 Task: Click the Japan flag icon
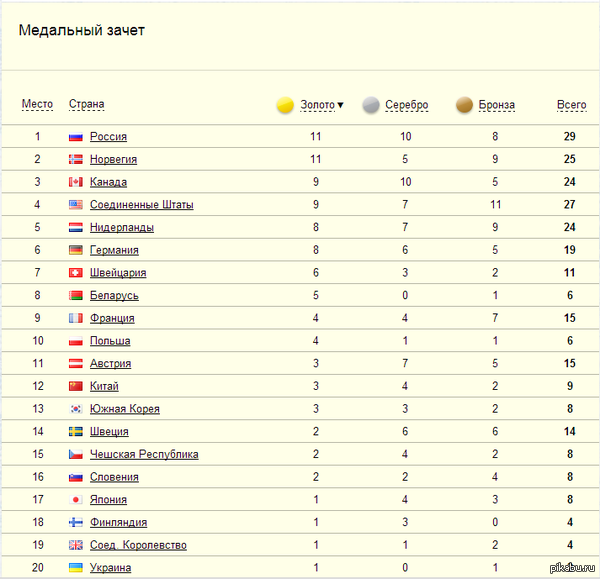click(75, 500)
